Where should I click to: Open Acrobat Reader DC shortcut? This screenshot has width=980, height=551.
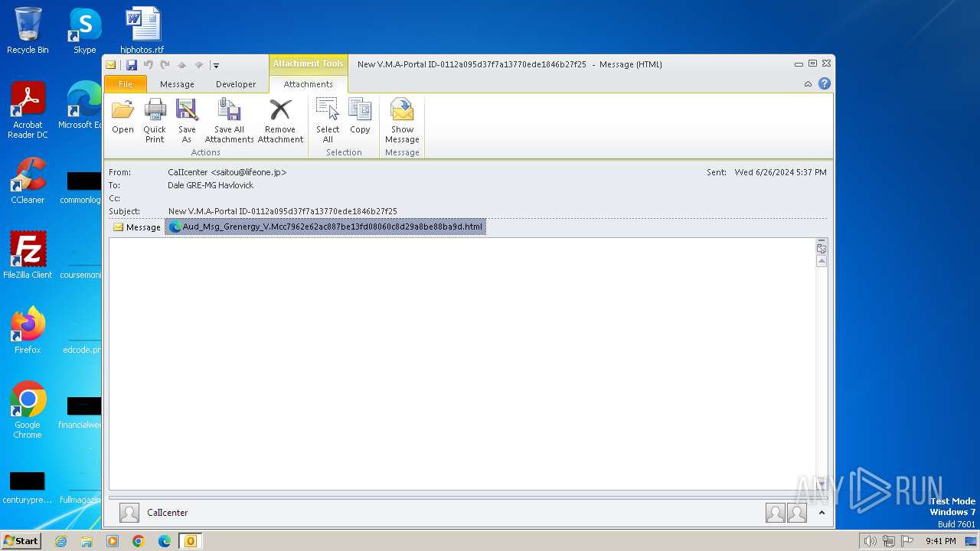28,110
